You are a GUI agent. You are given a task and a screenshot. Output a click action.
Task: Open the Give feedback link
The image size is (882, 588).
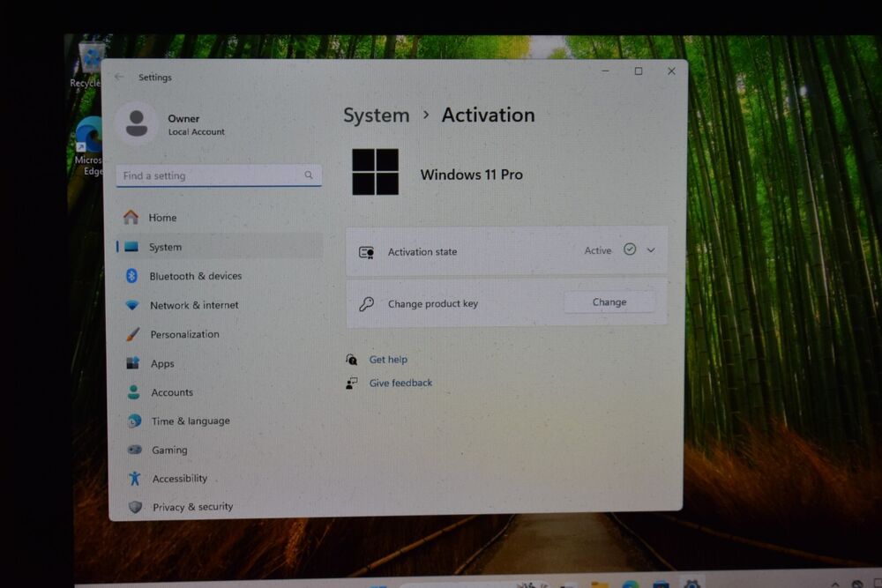tap(400, 383)
